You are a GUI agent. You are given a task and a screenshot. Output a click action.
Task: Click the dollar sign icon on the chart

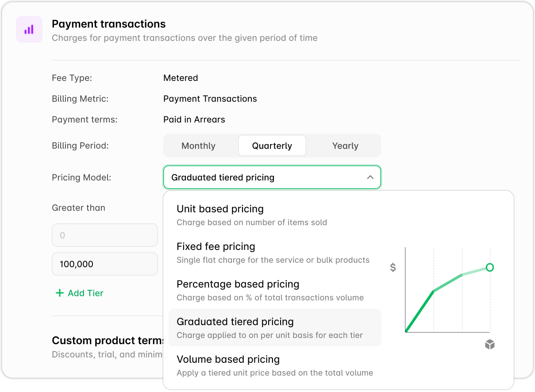click(x=393, y=267)
